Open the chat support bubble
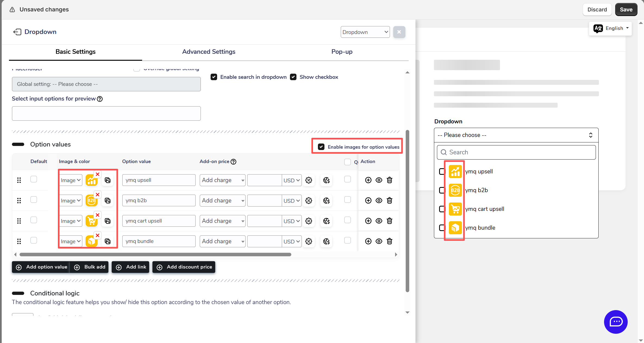This screenshot has height=343, width=644. coord(616,322)
